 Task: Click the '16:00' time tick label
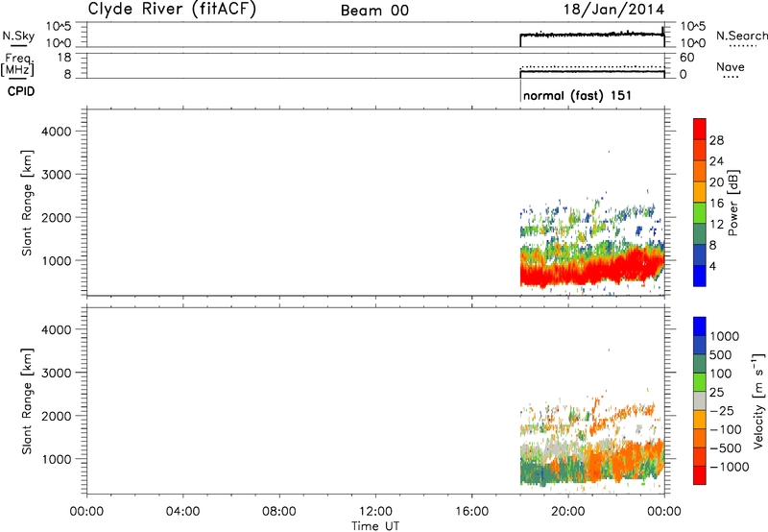[x=471, y=512]
